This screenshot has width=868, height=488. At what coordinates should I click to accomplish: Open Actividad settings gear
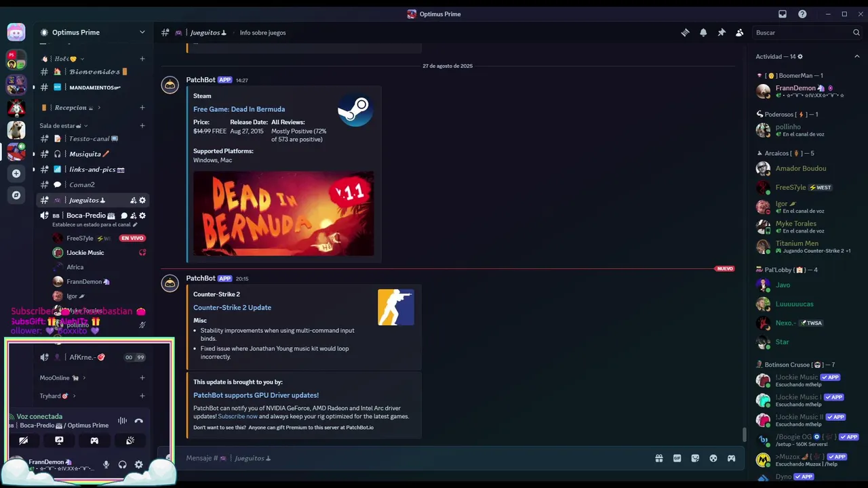pos(800,56)
